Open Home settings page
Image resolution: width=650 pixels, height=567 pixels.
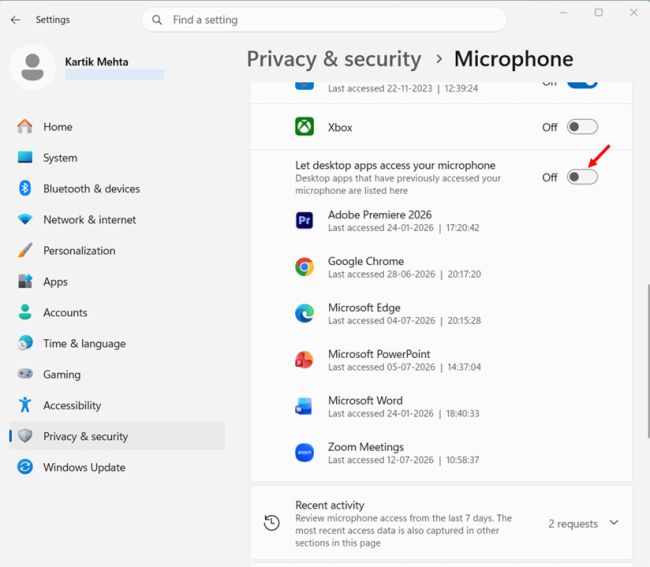(x=117, y=126)
